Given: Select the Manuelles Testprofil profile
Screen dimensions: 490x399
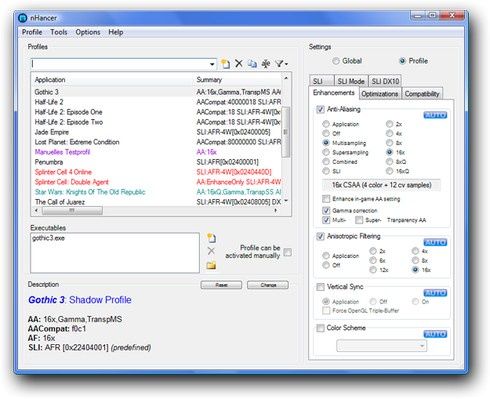Looking at the screenshot, I should (157, 152).
